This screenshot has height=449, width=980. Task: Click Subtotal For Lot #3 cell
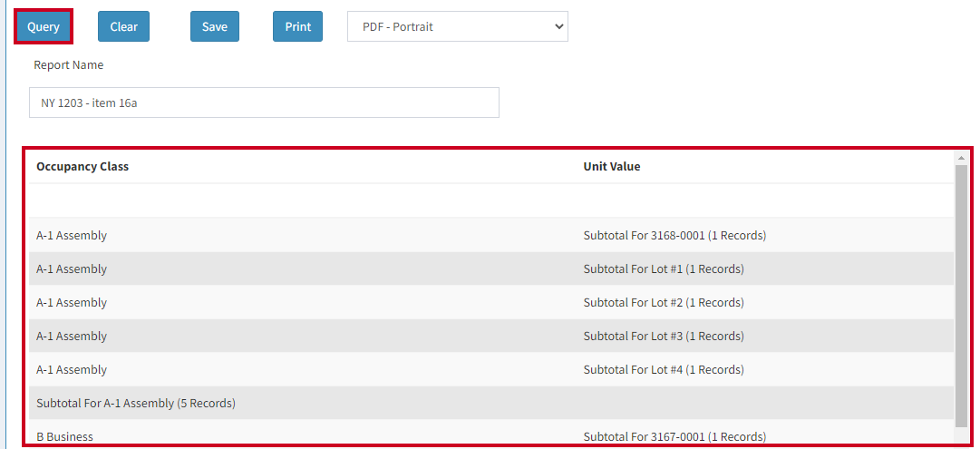pyautogui.click(x=664, y=337)
